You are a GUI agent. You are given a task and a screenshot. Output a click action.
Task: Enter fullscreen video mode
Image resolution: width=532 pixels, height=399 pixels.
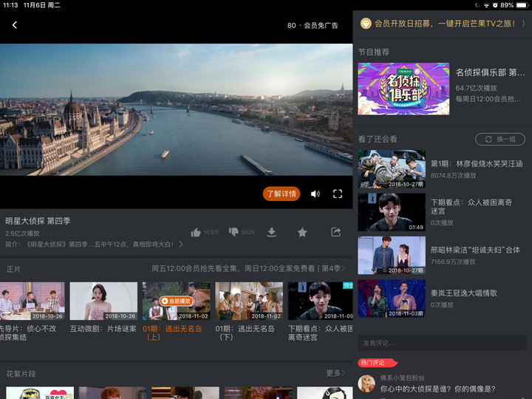click(338, 194)
